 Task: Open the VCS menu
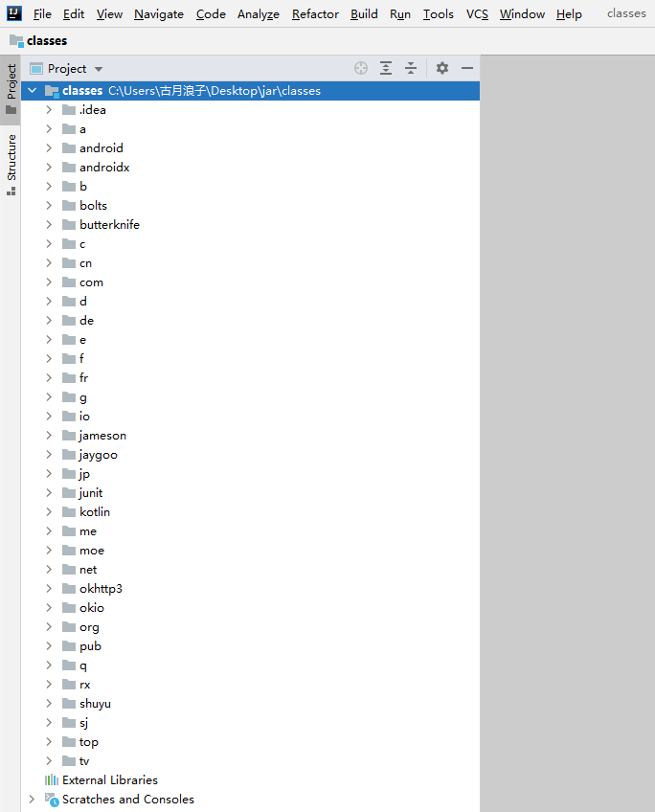477,14
